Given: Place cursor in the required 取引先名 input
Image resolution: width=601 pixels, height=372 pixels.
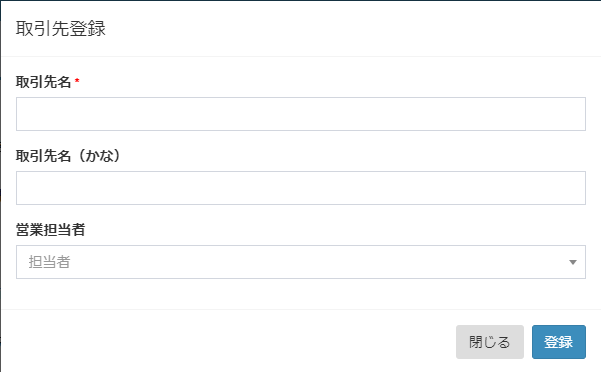Looking at the screenshot, I should click(300, 114).
